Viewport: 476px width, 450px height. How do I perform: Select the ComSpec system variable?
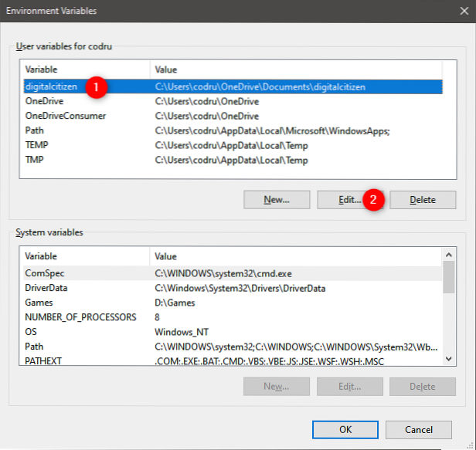pos(43,273)
